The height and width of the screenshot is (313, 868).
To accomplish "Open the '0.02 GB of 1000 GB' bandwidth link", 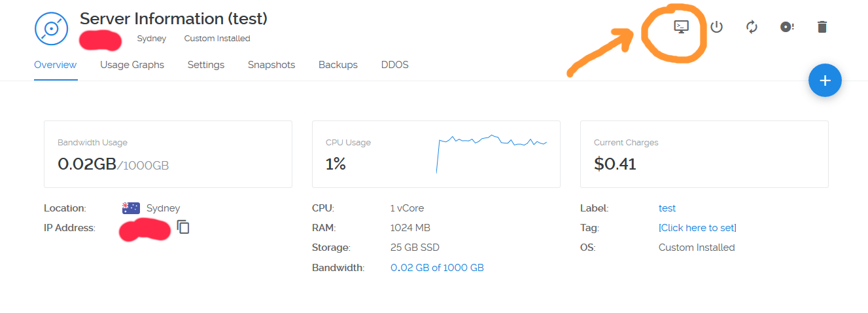I will (x=437, y=267).
